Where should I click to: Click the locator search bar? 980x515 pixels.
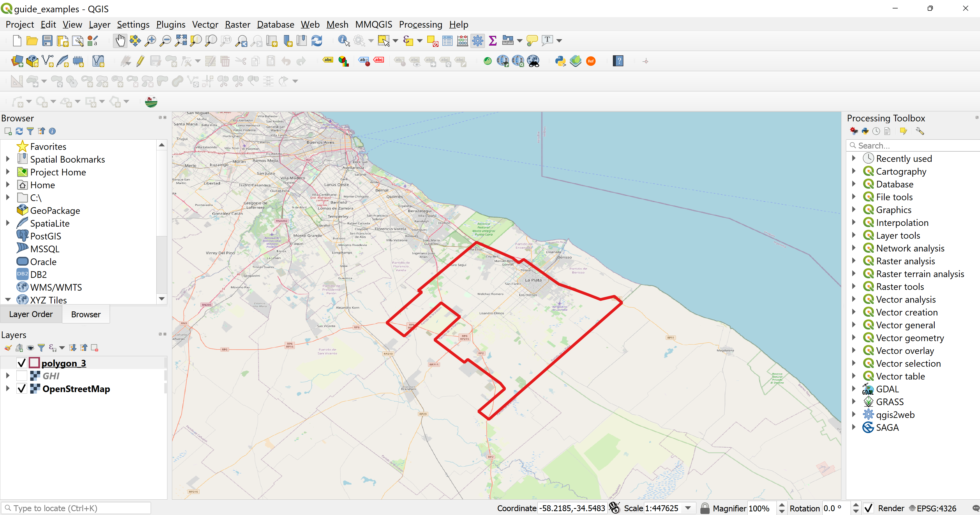[76, 508]
